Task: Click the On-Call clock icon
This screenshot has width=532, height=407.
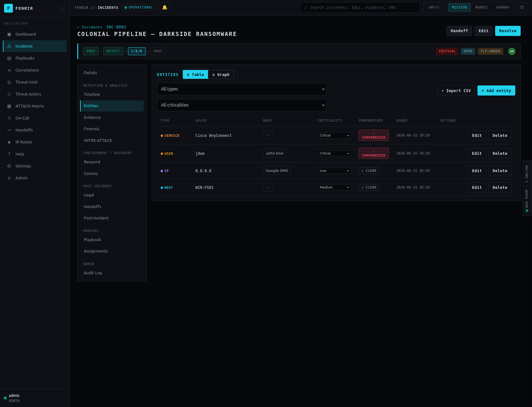Action: (9, 118)
